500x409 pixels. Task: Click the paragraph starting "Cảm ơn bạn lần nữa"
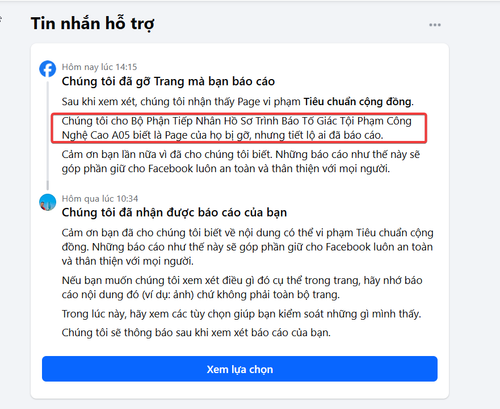coord(241,161)
